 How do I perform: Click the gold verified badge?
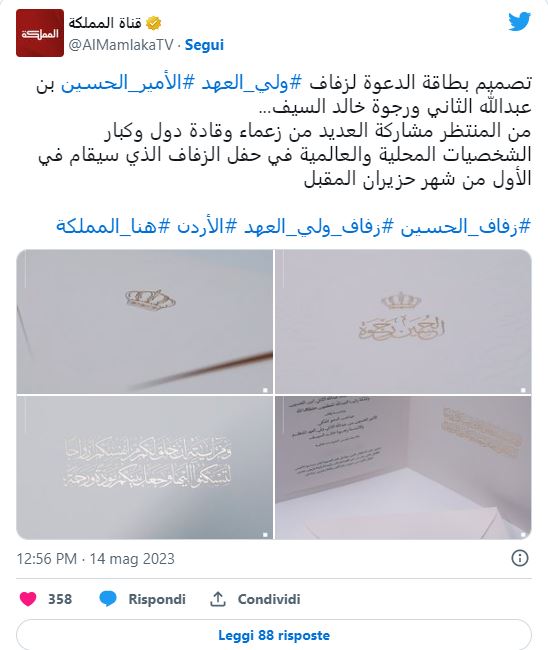154,23
